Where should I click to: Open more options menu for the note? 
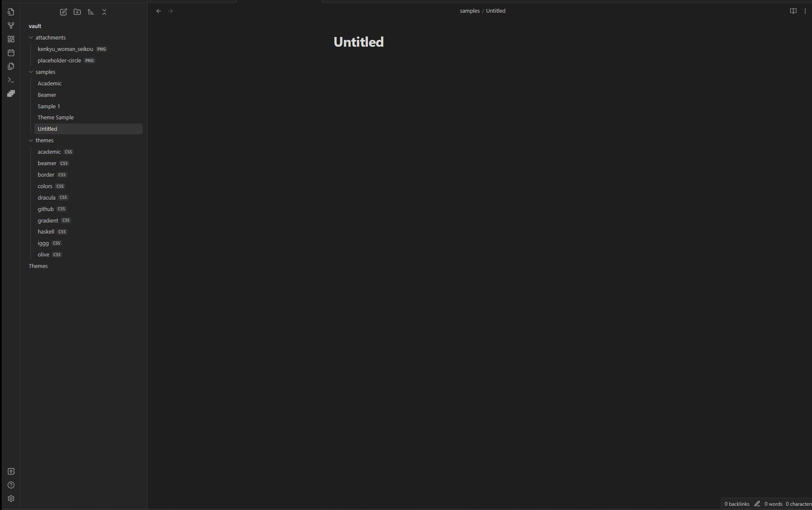[x=805, y=11]
